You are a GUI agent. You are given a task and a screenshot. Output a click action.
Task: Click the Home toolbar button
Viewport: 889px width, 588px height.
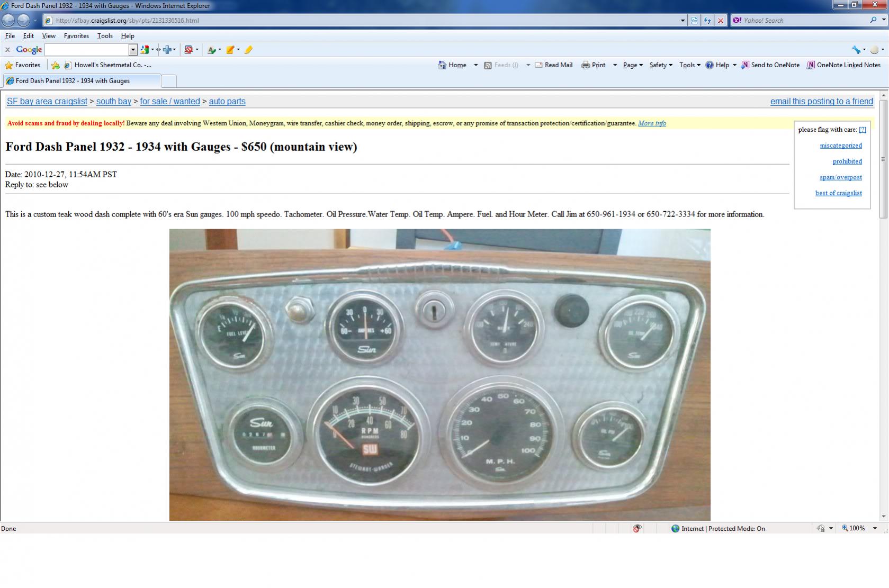[453, 65]
